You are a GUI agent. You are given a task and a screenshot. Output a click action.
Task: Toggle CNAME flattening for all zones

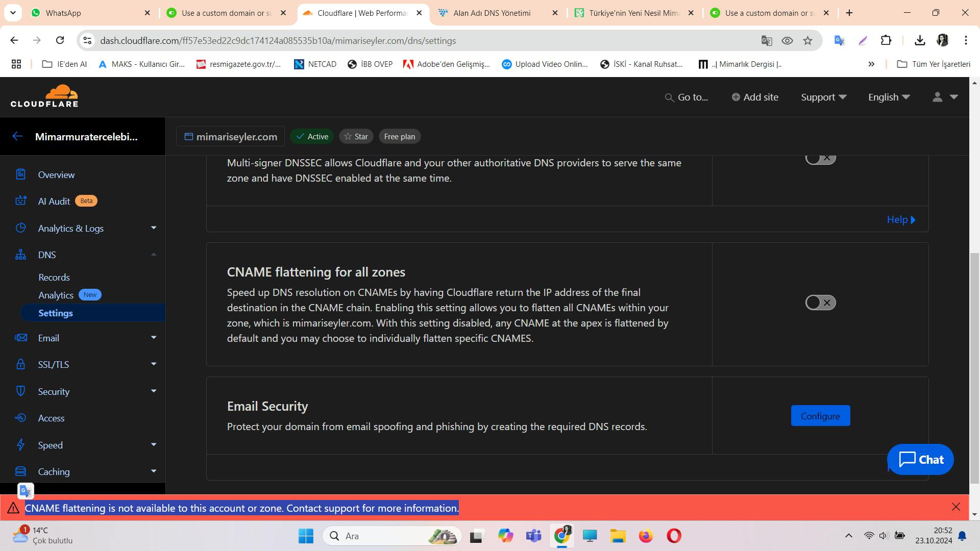820,303
